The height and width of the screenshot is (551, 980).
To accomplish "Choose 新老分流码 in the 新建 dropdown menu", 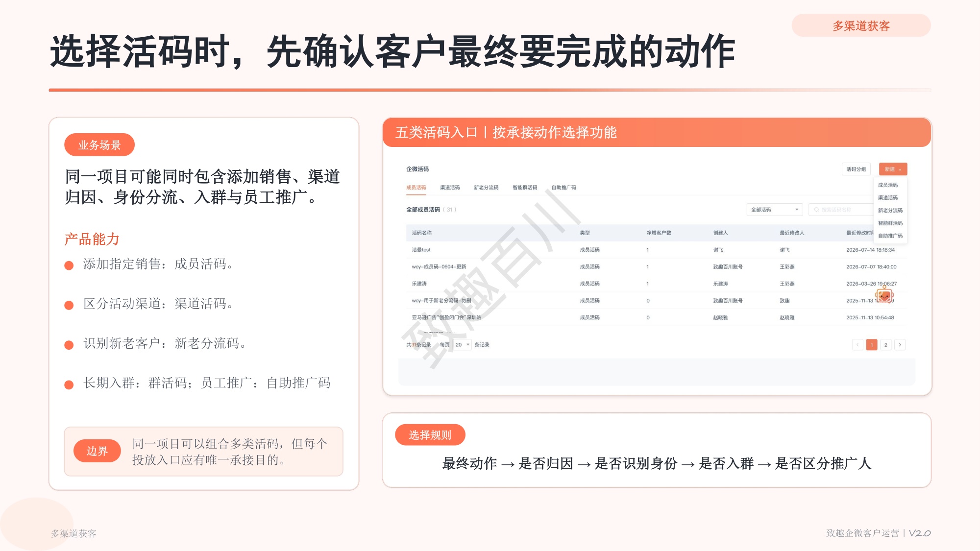I will (x=890, y=211).
